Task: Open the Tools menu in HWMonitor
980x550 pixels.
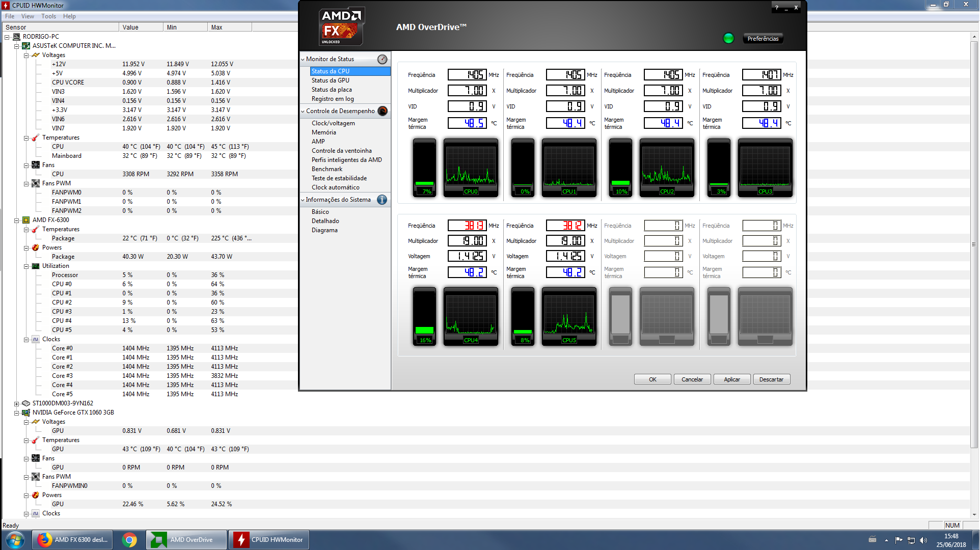Action: pyautogui.click(x=49, y=16)
